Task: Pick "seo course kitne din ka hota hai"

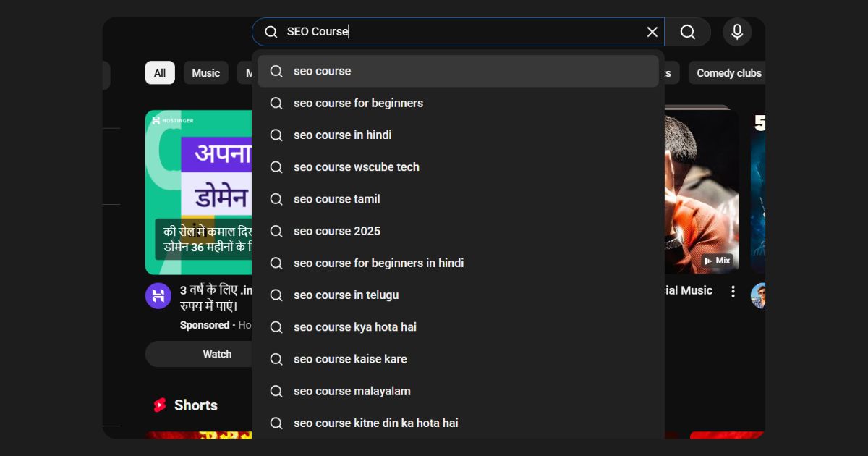Action: point(458,423)
